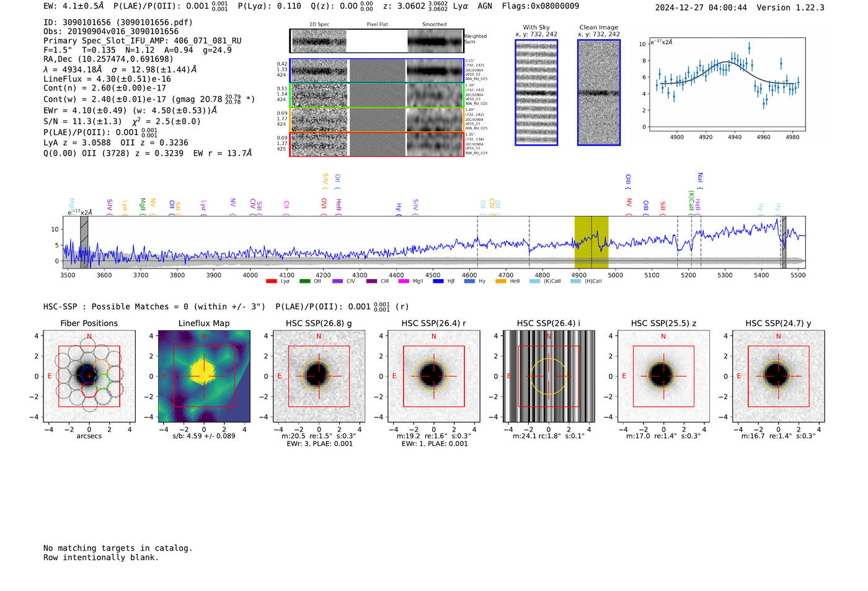The image size is (868, 591).
Task: Click the arcsecs axis label under Fiber Positions
Action: [89, 436]
